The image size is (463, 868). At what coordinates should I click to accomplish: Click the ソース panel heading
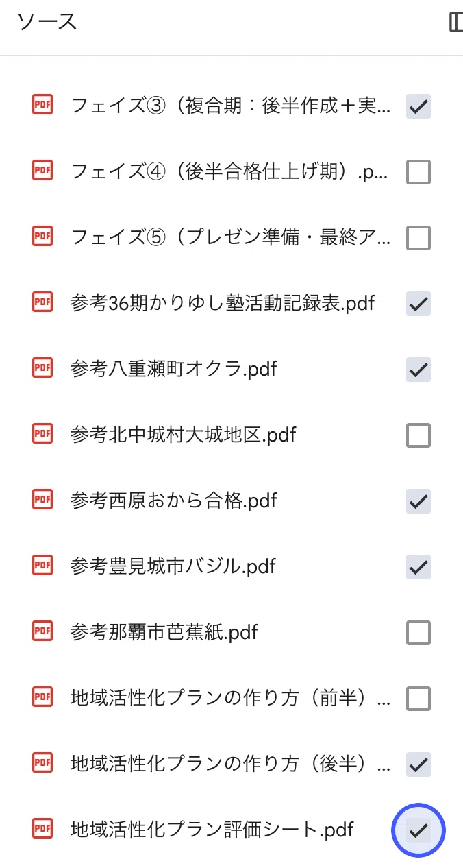pyautogui.click(x=47, y=22)
